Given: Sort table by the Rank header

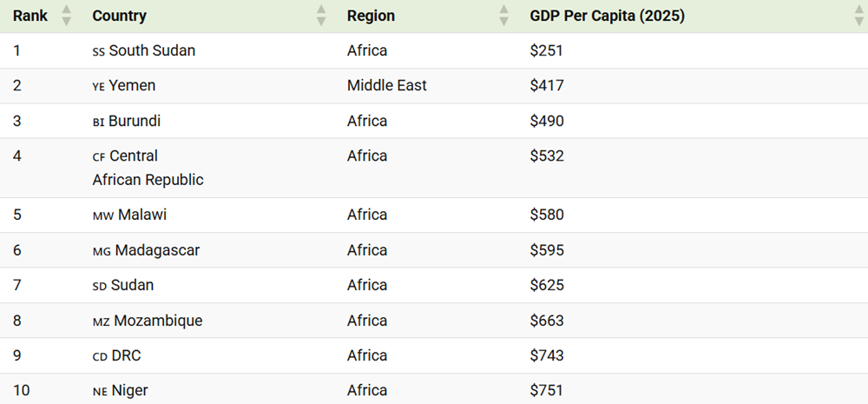Looking at the screenshot, I should [30, 16].
